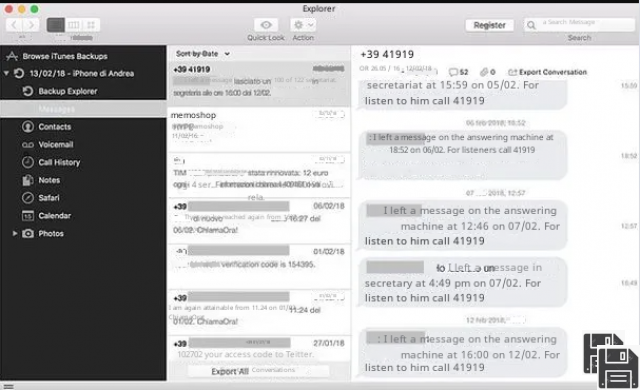The width and height of the screenshot is (640, 390).
Task: Click the Backup Explorer circular arrow icon
Action: pyautogui.click(x=28, y=91)
